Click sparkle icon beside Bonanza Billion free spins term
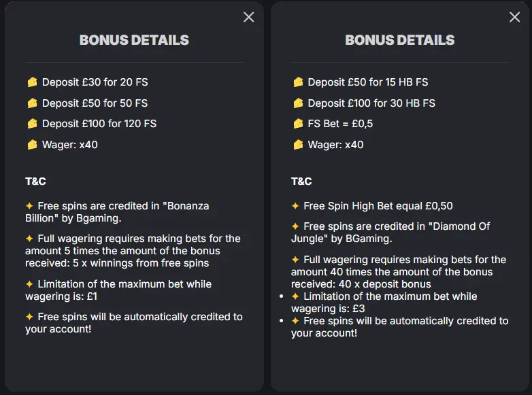 click(x=29, y=206)
